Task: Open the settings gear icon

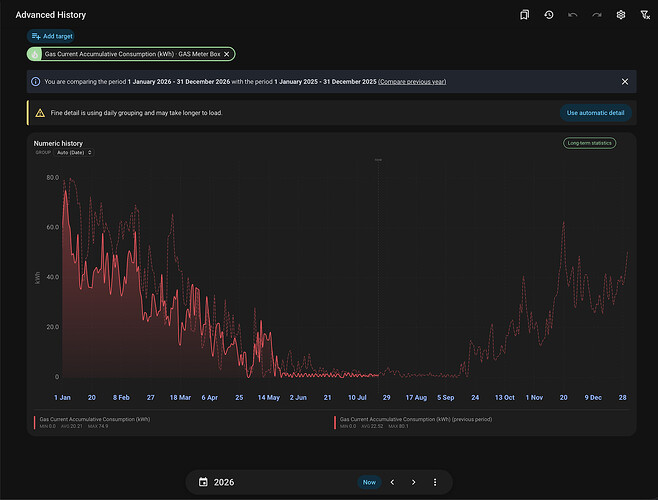Action: click(x=621, y=15)
